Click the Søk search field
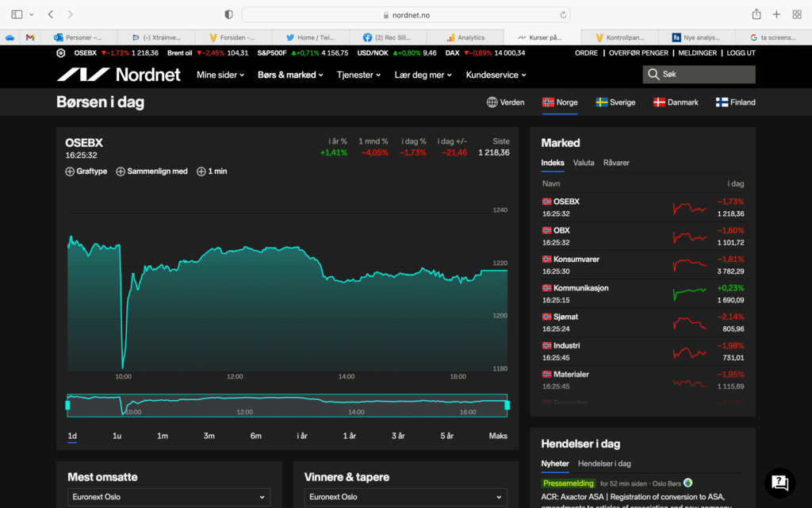Viewport: 812px width, 508px height. [699, 75]
